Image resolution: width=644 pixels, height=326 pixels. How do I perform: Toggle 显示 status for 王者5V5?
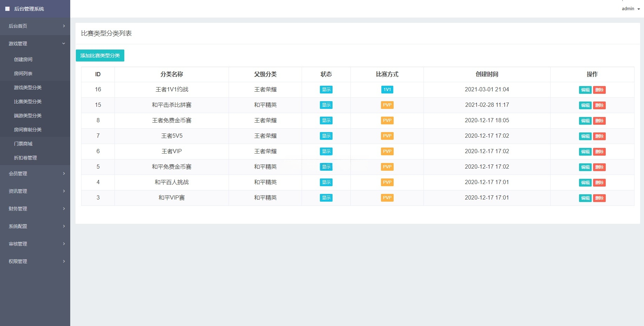point(326,136)
